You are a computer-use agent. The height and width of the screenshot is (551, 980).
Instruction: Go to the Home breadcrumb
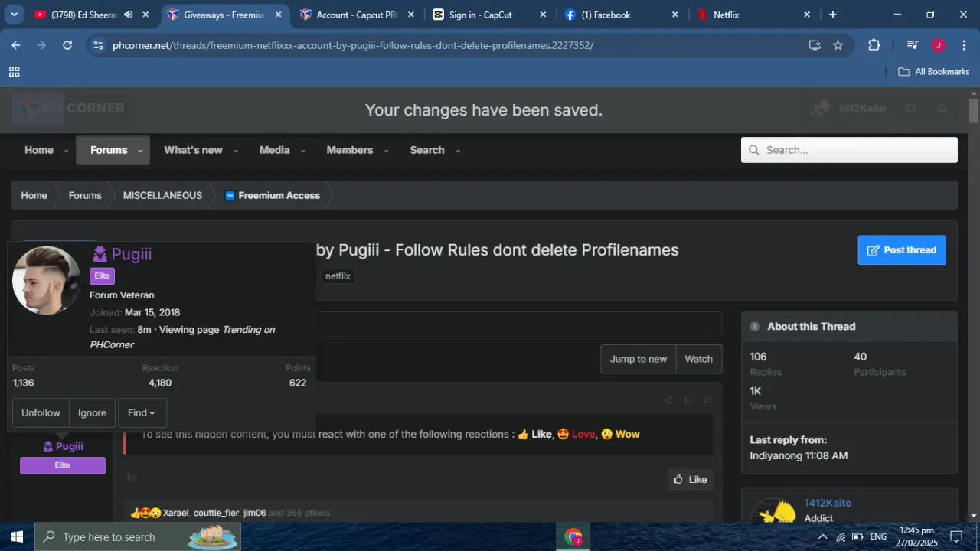(x=34, y=195)
